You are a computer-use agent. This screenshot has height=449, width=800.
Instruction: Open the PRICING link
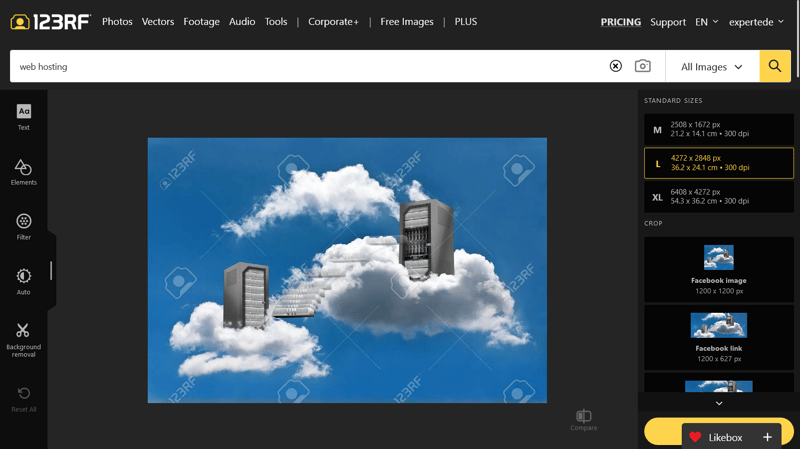pos(620,22)
